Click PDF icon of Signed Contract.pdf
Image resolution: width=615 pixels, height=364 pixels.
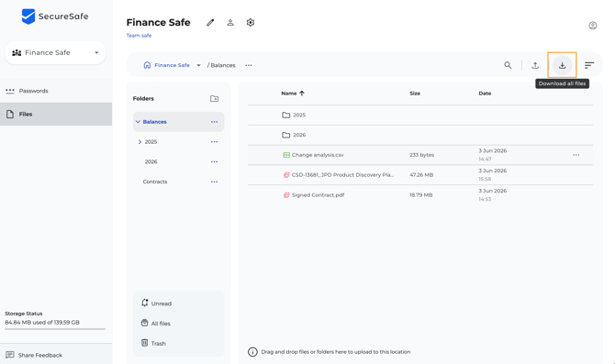coord(286,195)
